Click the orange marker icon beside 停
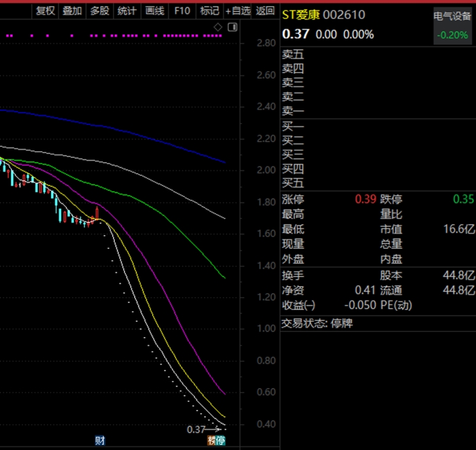Image resolution: width=476 pixels, height=450 pixels. click(x=211, y=440)
